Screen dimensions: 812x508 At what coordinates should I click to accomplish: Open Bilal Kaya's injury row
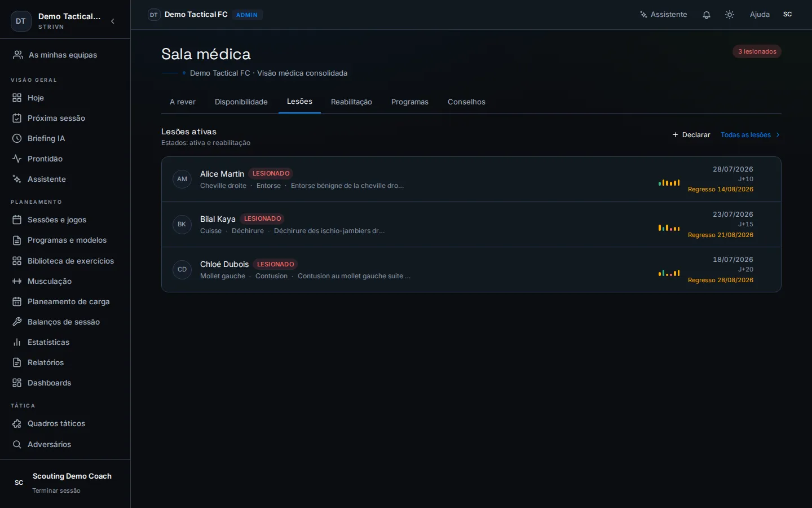pyautogui.click(x=471, y=224)
